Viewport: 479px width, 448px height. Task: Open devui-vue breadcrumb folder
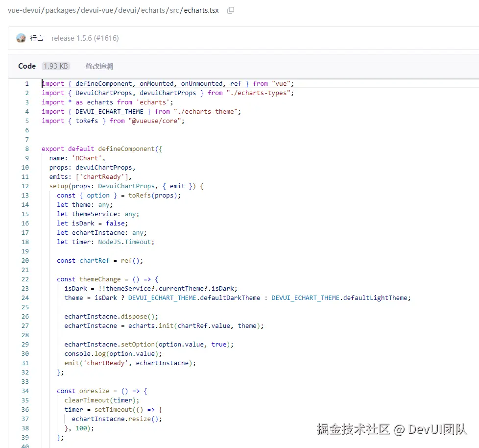pyautogui.click(x=97, y=10)
